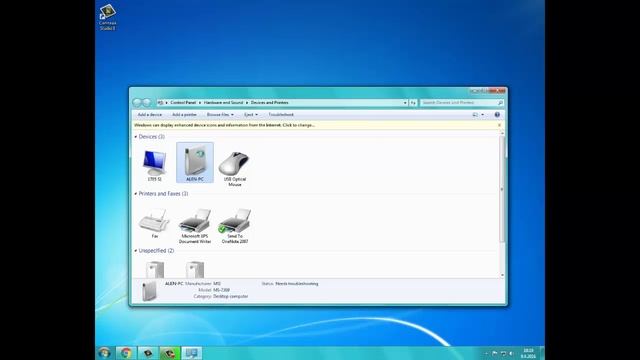Select first unspecified device icon
This screenshot has width=640, height=360.
pos(155,269)
